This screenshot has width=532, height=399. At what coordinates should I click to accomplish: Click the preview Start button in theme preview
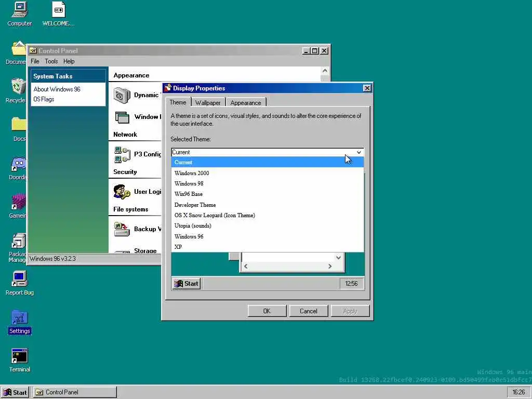click(x=187, y=284)
